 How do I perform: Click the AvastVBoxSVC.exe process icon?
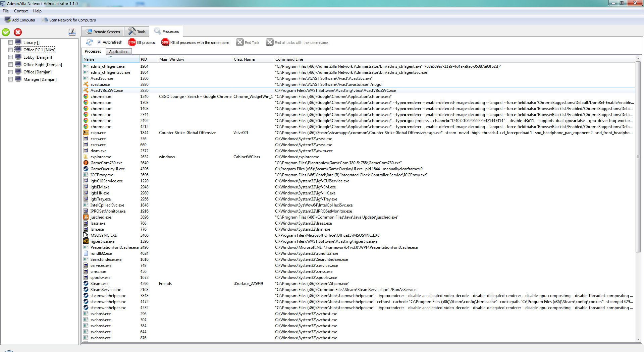(86, 90)
